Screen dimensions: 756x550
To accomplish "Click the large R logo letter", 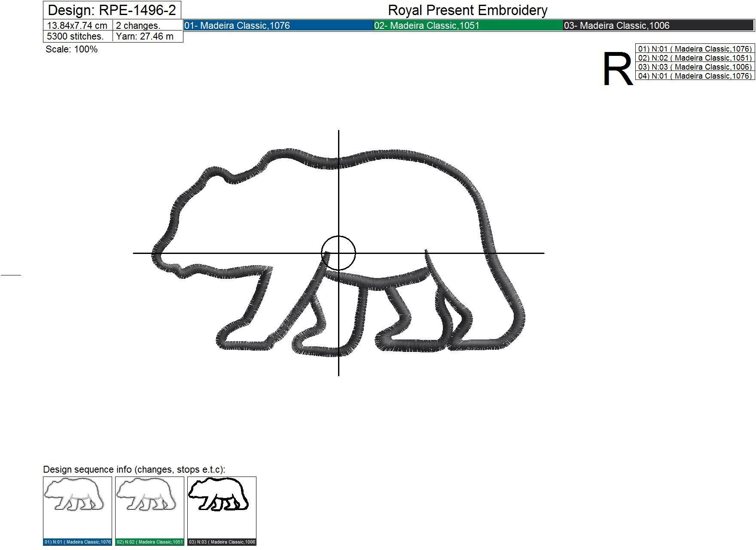I will (618, 69).
